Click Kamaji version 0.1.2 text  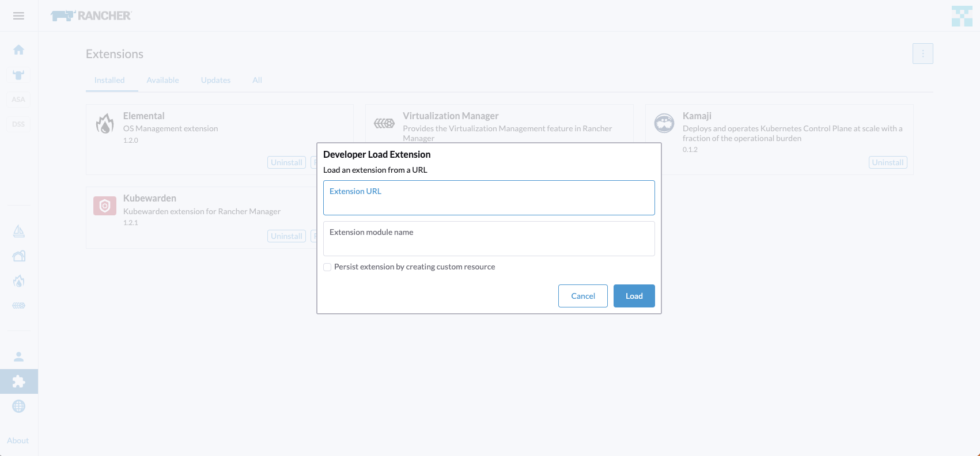[x=690, y=150]
